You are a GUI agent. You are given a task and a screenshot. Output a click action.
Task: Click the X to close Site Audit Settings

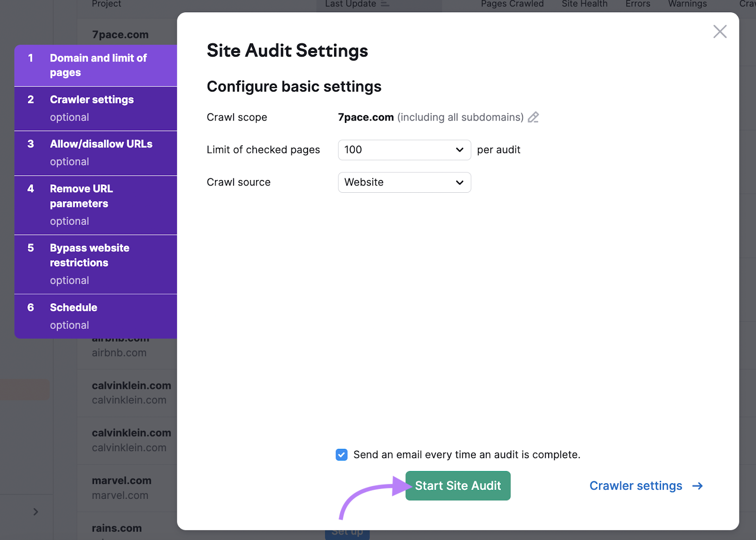(720, 31)
